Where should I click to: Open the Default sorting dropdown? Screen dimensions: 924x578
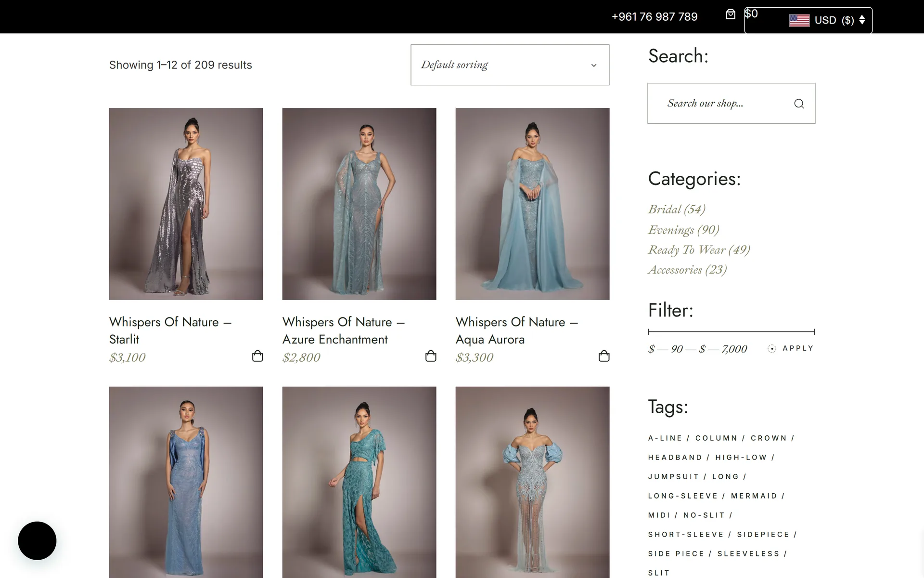510,65
